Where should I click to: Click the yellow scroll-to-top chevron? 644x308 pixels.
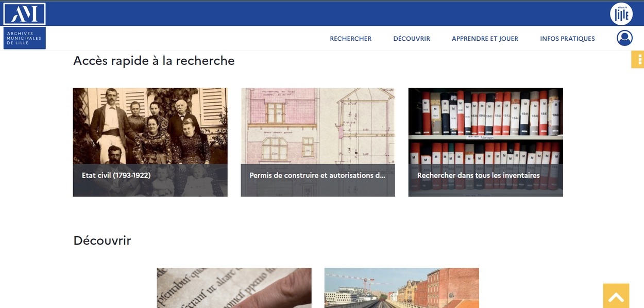(x=616, y=296)
